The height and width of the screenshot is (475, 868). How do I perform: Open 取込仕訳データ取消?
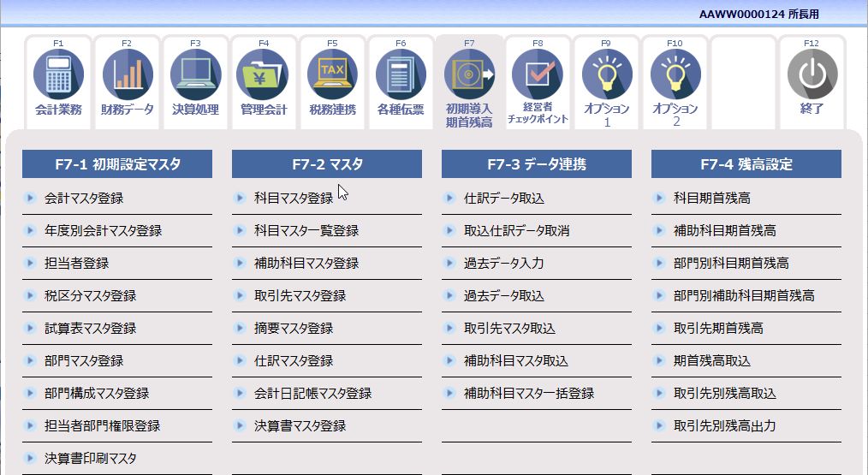(517, 231)
